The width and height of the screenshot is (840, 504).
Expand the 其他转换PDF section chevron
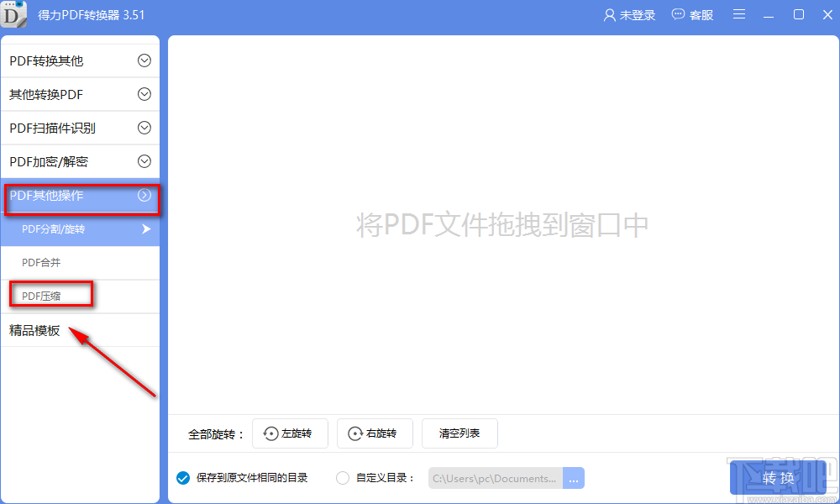click(144, 94)
